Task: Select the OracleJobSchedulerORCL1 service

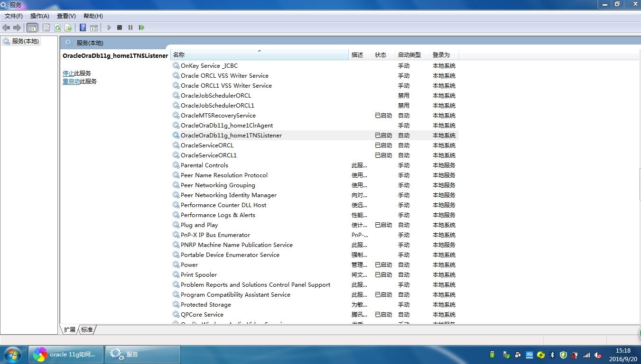Action: pos(315,106)
